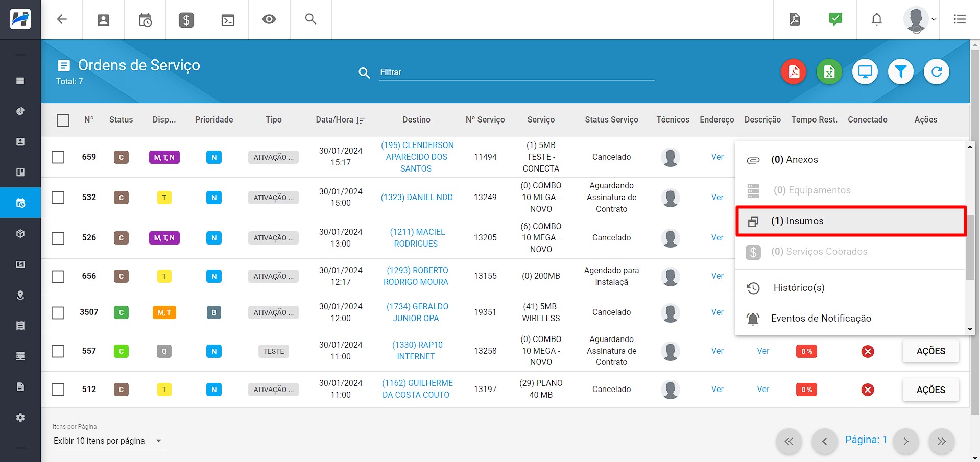
Task: Open the notifications bell
Action: (877, 19)
